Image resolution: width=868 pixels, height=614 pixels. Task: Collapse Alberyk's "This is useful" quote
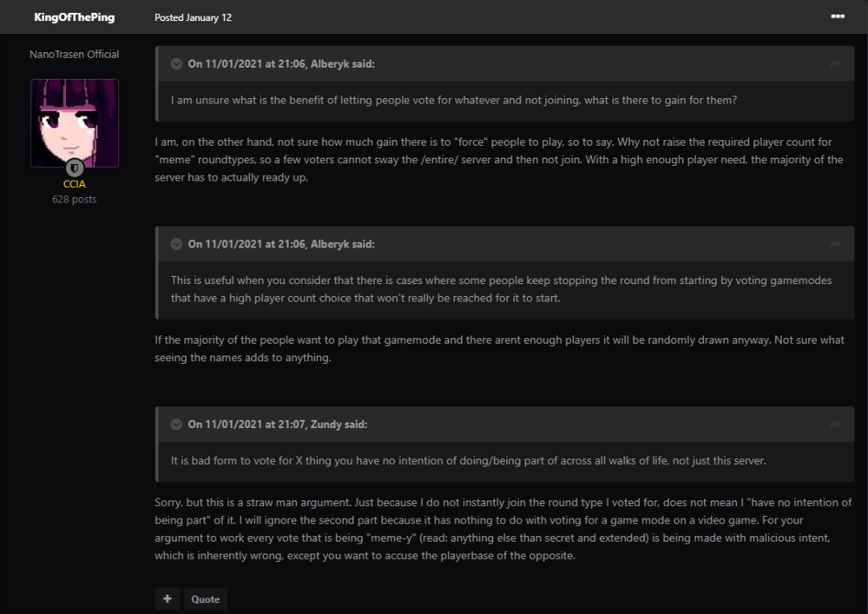point(176,245)
